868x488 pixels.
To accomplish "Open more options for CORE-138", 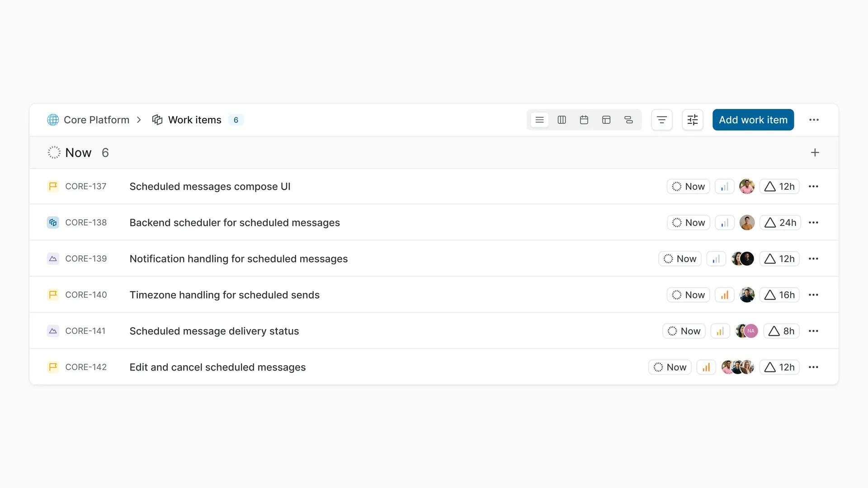I will (813, 223).
